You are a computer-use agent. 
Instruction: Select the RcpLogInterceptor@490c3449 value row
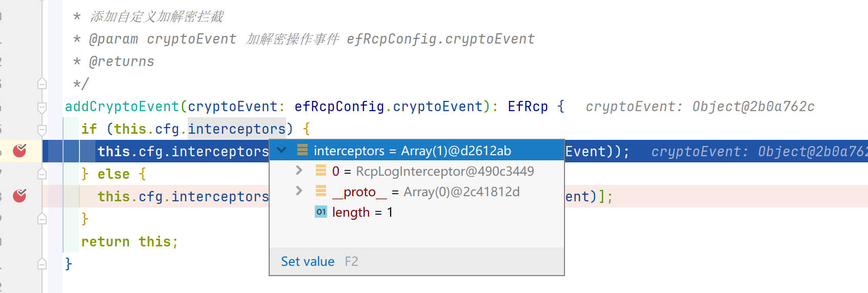(417, 171)
